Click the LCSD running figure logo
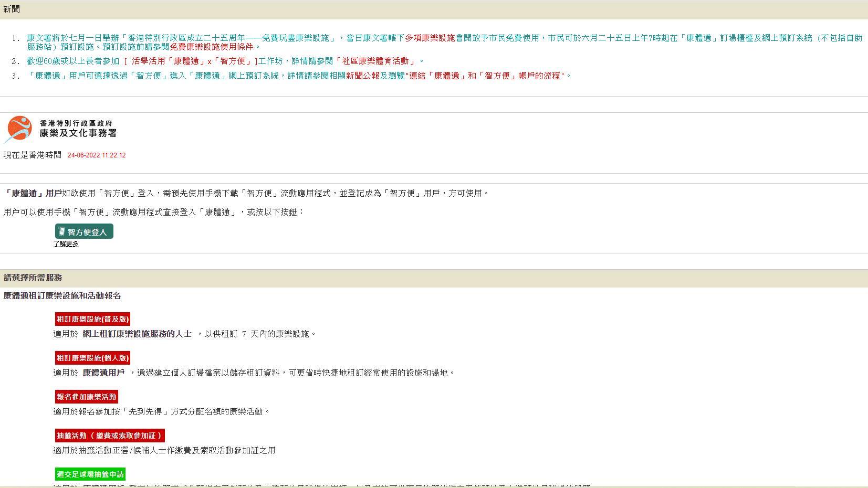Image resolution: width=868 pixels, height=488 pixels. point(19,129)
